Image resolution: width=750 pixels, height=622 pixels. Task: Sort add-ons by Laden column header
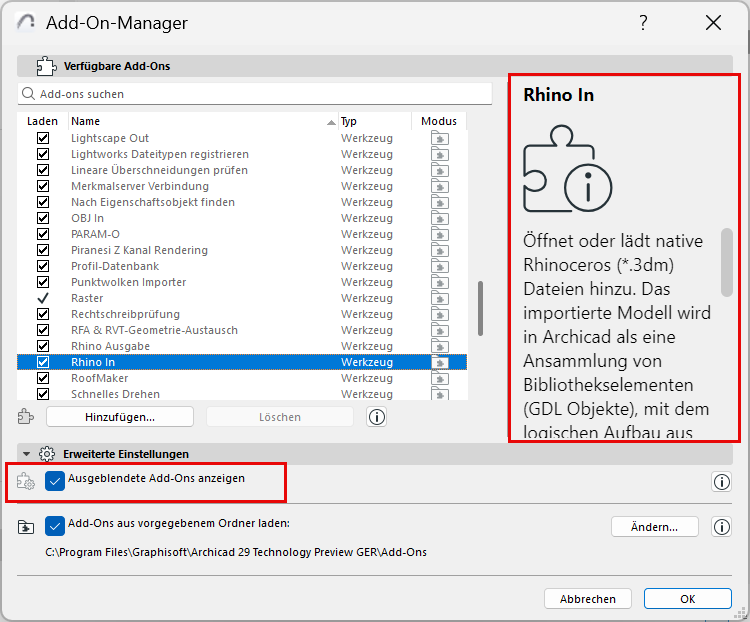click(43, 121)
